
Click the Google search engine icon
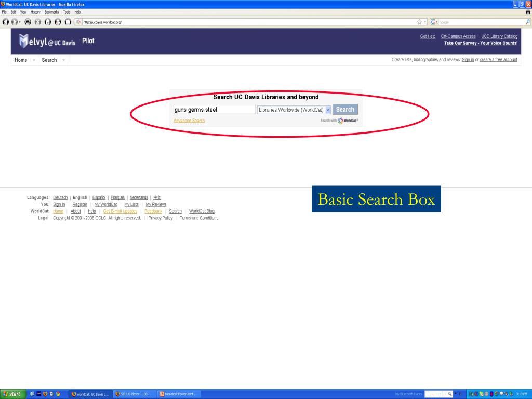pyautogui.click(x=433, y=22)
